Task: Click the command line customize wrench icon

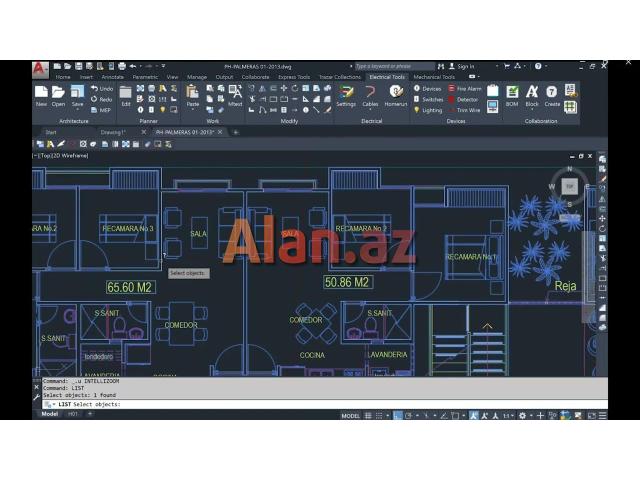Action: (36, 397)
